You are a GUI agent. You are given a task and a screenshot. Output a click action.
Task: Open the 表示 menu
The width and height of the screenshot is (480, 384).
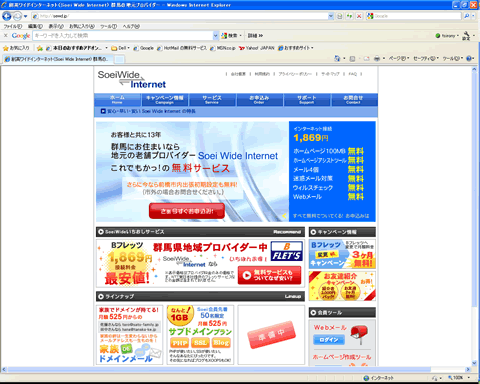click(56, 26)
